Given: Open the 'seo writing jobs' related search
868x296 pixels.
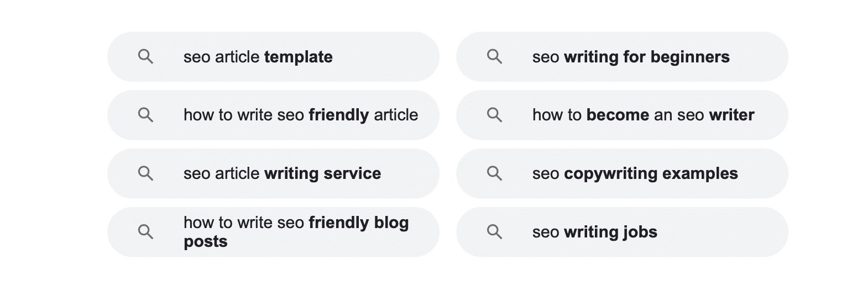Looking at the screenshot, I should tap(622, 232).
